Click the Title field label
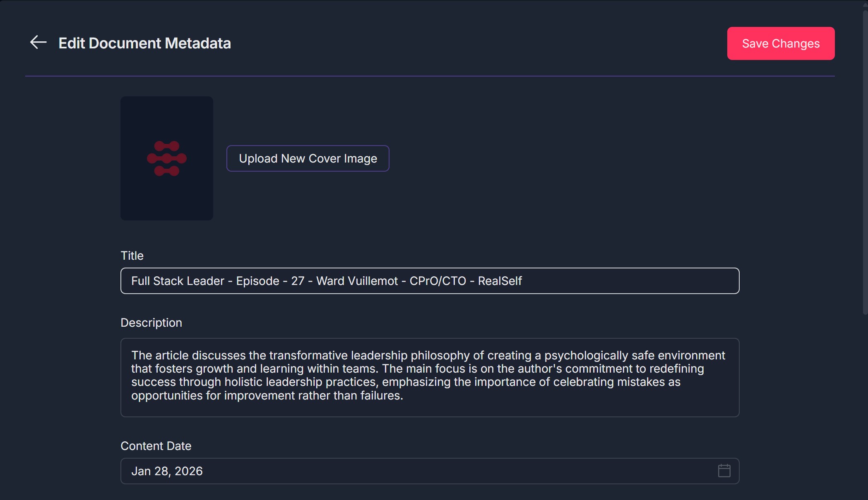The image size is (868, 500). [x=132, y=256]
